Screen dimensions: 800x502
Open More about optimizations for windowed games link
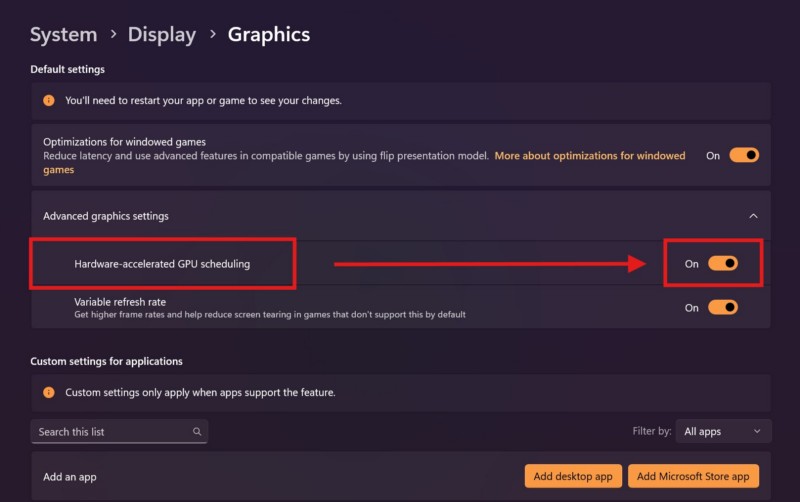point(590,156)
